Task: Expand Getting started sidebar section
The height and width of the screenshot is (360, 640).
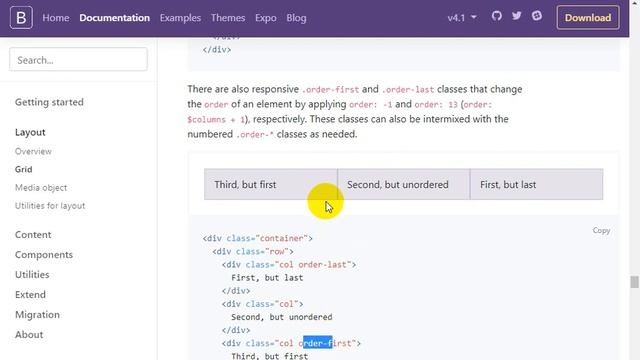Action: (x=49, y=102)
